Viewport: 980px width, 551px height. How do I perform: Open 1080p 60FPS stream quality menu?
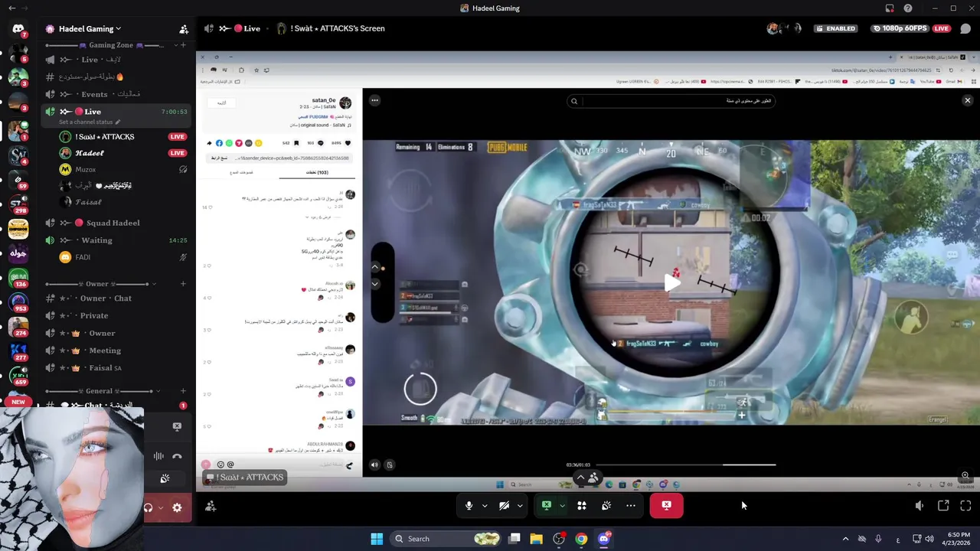tap(901, 28)
